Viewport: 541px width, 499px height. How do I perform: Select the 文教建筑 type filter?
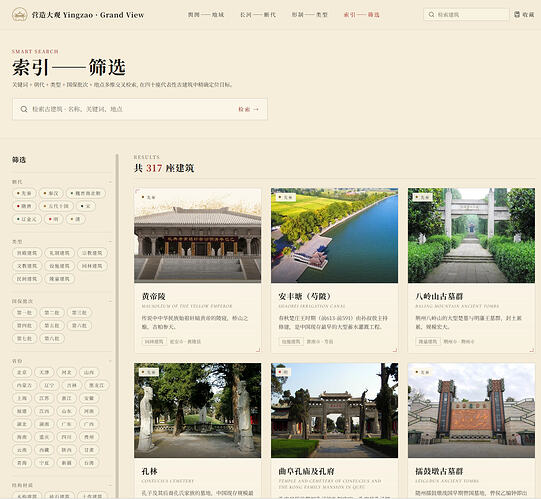pyautogui.click(x=27, y=266)
